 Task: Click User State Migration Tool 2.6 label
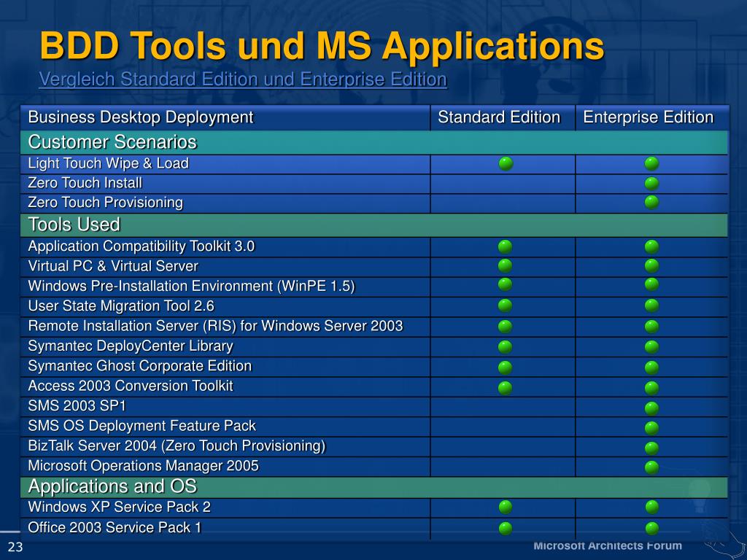coord(122,306)
